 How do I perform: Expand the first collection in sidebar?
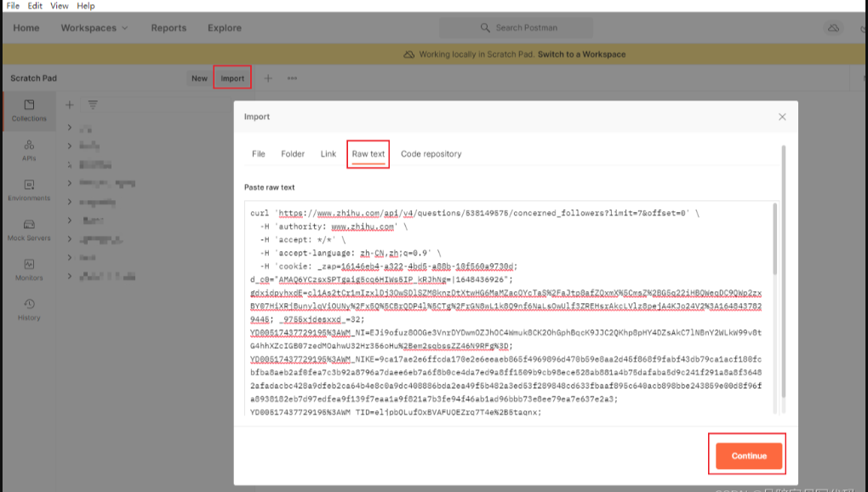pos(69,128)
